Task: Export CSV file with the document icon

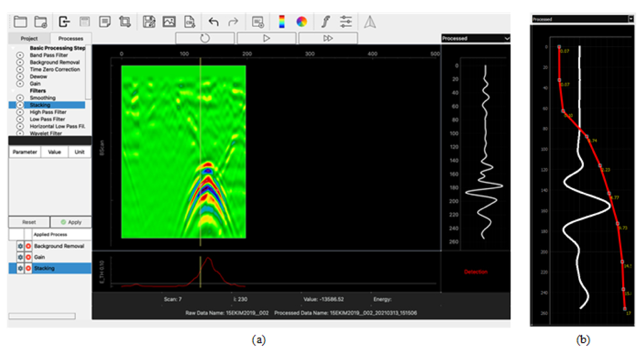Action: [x=189, y=21]
